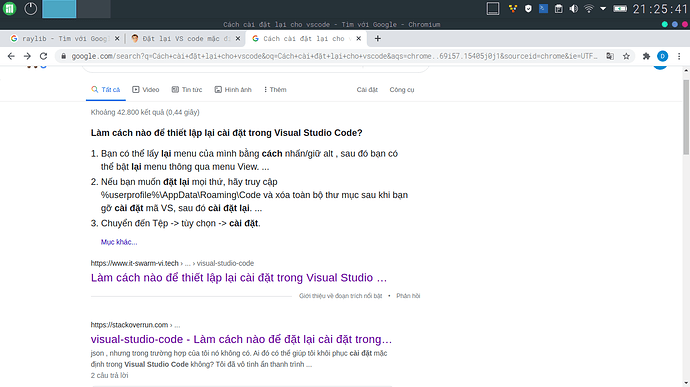The width and height of the screenshot is (690, 387).
Task: Click the battery tray icon
Action: [620, 9]
